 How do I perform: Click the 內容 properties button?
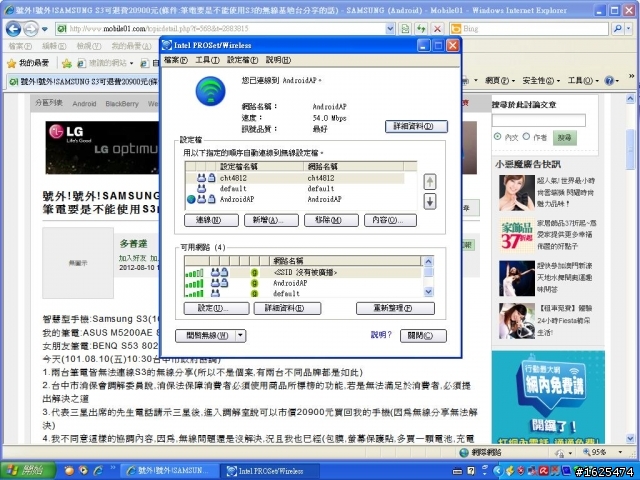coord(390,220)
